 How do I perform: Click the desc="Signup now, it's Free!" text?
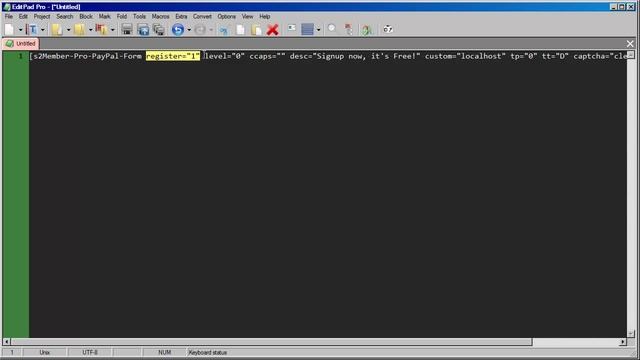[355, 56]
